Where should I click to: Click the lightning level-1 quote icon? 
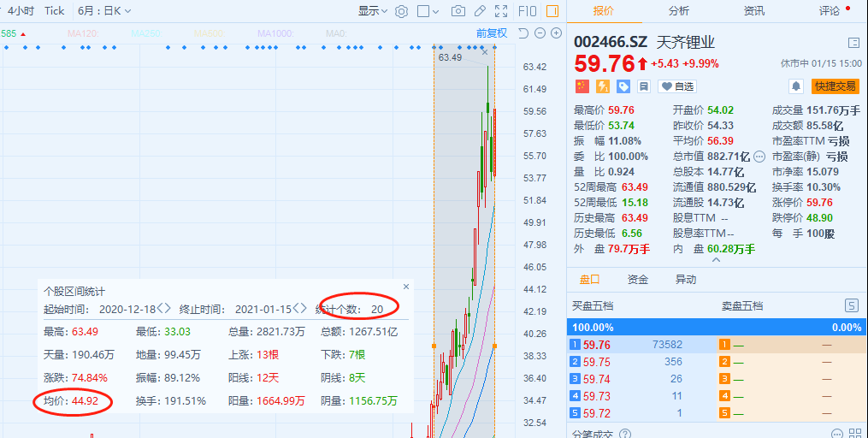[602, 86]
